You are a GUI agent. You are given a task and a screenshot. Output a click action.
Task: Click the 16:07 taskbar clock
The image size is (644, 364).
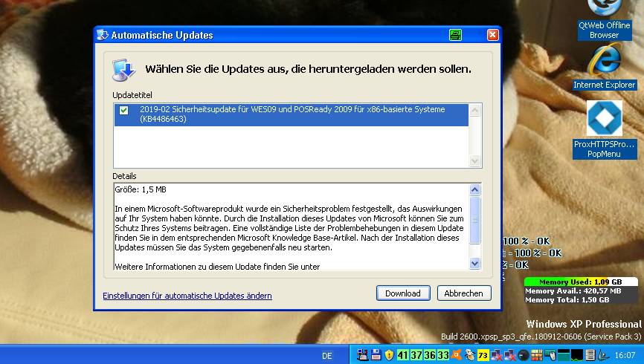pyautogui.click(x=625, y=355)
